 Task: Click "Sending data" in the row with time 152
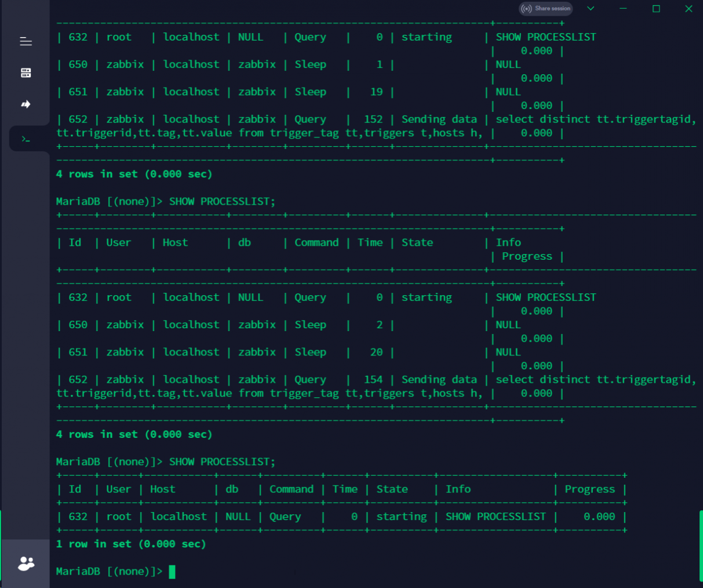click(439, 119)
